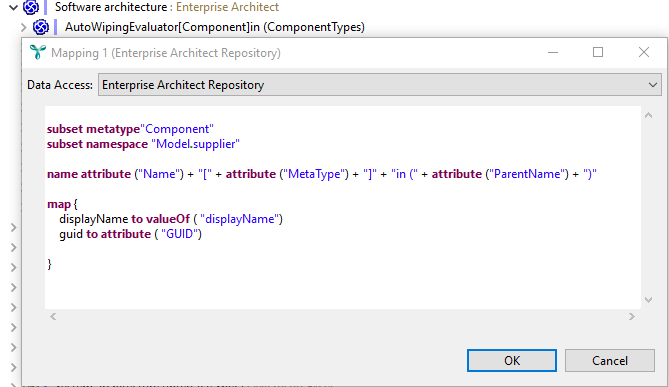The width and height of the screenshot is (669, 387).
Task: Click the Mapping 1 dialog title icon
Action: pos(38,52)
